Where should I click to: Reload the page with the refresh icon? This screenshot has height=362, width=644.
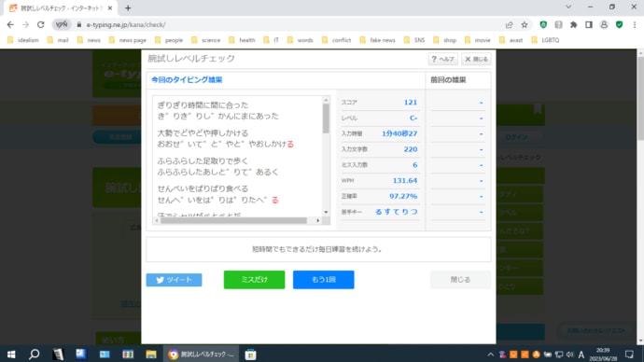point(41,24)
